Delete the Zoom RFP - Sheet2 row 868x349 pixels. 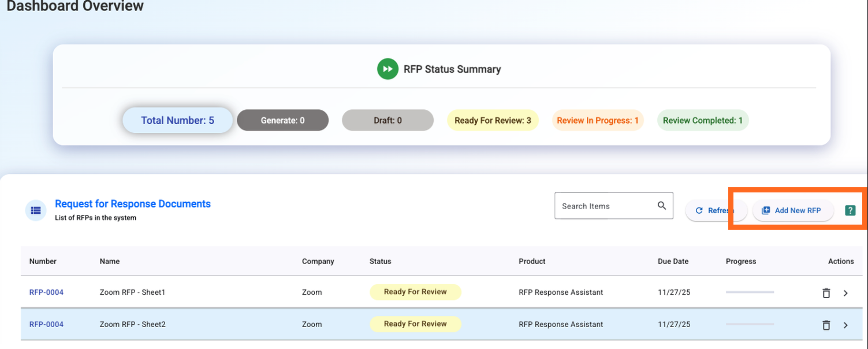pyautogui.click(x=826, y=325)
